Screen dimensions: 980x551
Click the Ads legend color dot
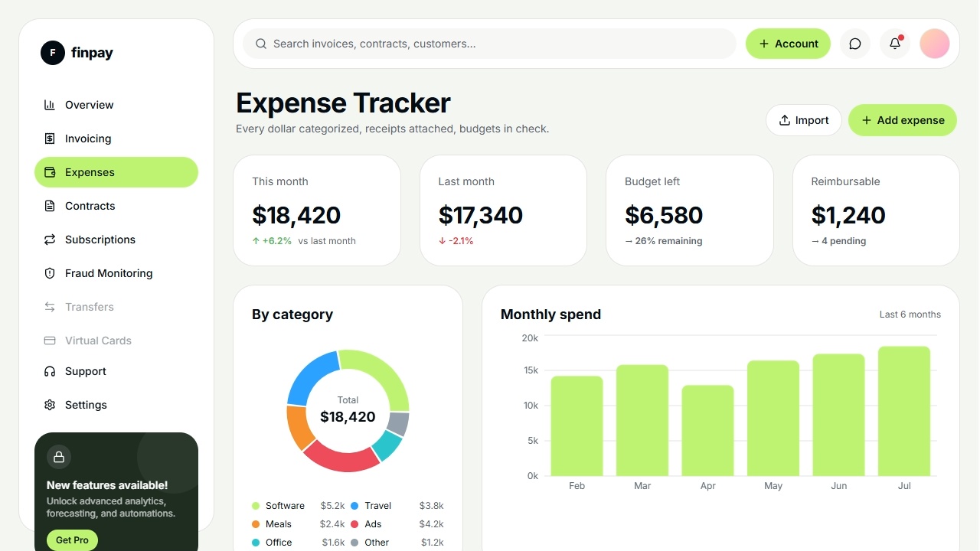point(354,524)
